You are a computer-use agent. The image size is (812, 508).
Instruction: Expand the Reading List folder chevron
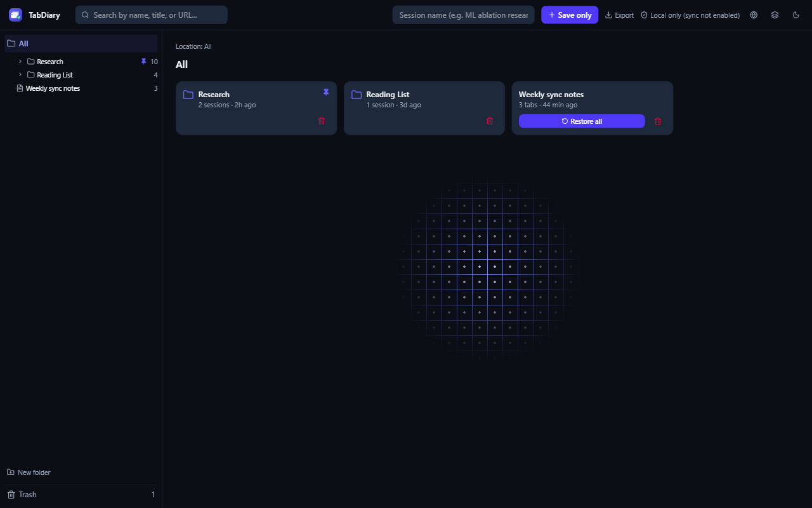click(x=20, y=75)
